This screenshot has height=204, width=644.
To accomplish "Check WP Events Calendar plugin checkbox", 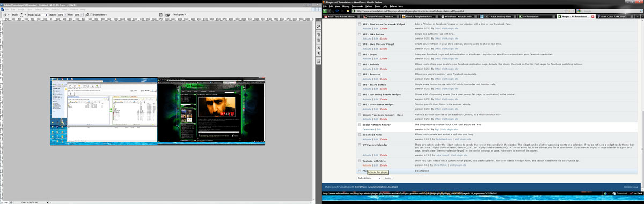I will 360,145.
